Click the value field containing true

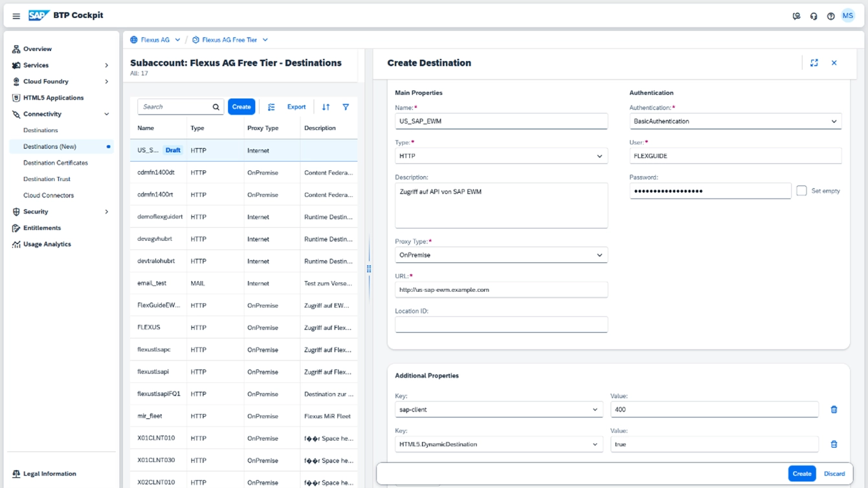point(715,444)
